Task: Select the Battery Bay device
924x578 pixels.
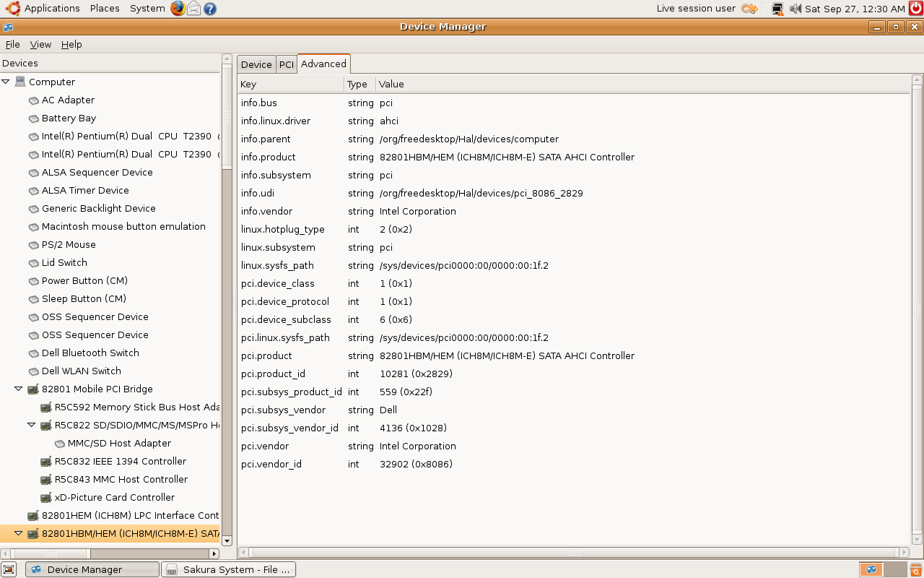Action: pyautogui.click(x=69, y=118)
